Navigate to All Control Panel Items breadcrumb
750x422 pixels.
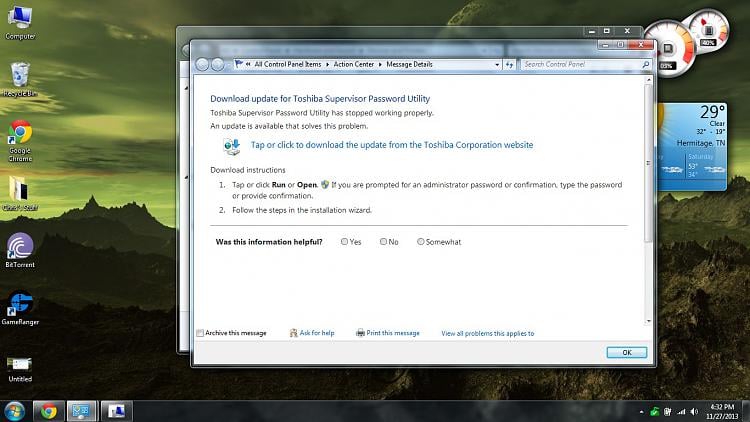288,64
